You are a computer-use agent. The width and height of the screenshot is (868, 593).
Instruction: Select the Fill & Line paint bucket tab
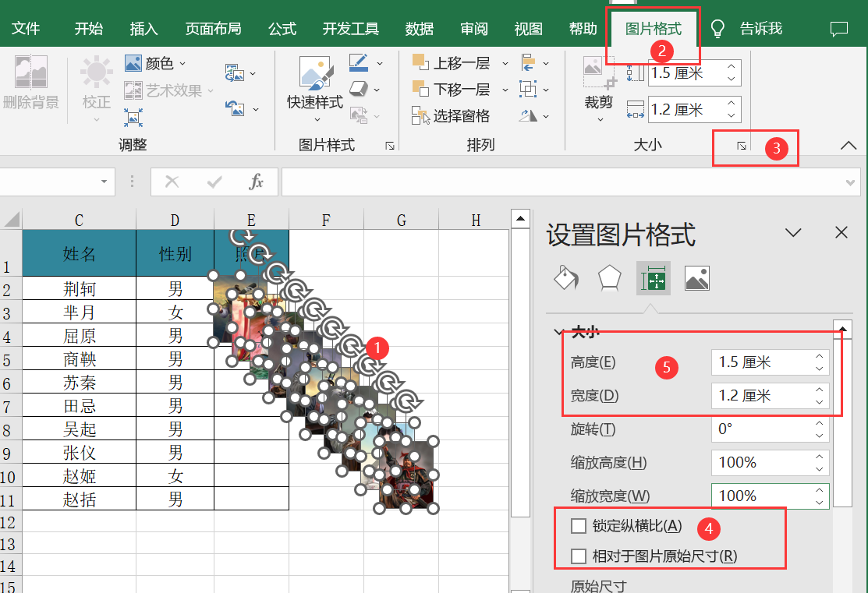[x=566, y=277]
